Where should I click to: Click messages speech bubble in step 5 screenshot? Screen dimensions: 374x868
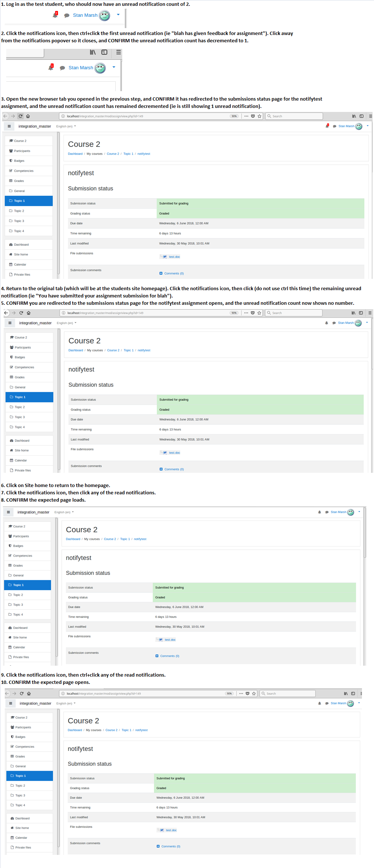(x=334, y=323)
